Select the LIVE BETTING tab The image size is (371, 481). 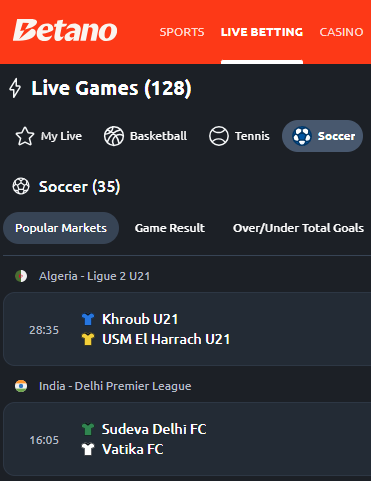click(262, 32)
